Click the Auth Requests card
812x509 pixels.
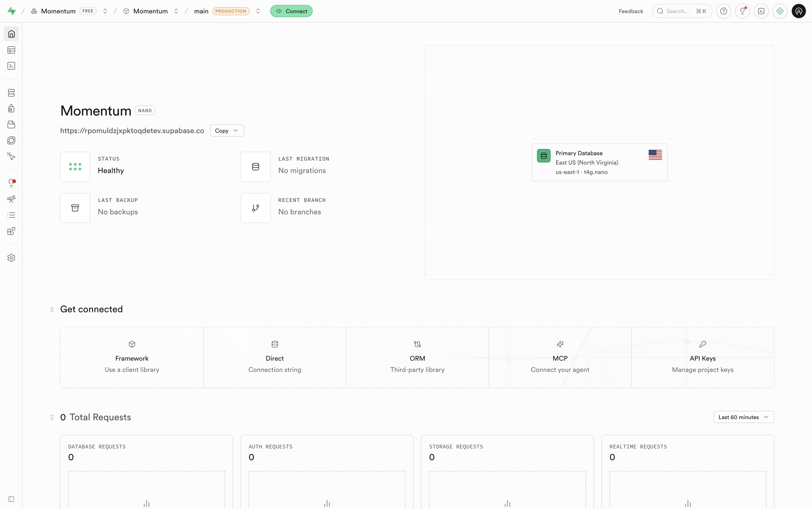coord(327,472)
